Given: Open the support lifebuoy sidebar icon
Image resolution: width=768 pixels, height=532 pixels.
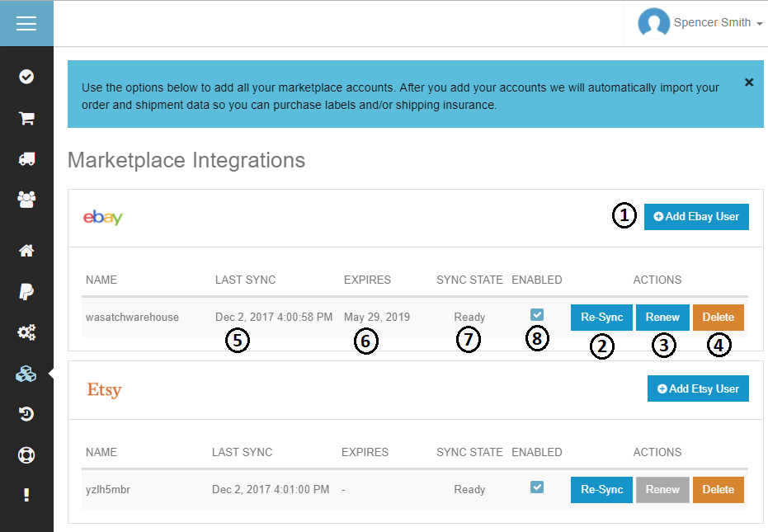Looking at the screenshot, I should pos(26,455).
